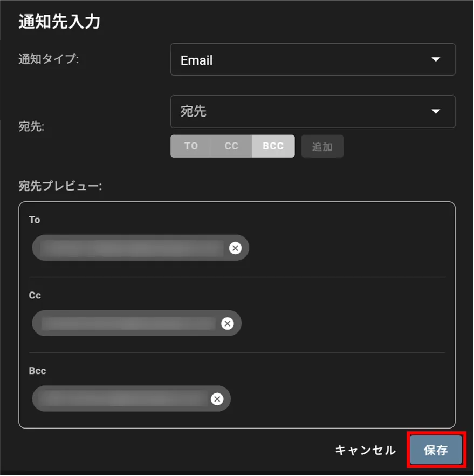This screenshot has width=474, height=476.
Task: Remove the recipient chip under Cc
Action: pos(228,323)
